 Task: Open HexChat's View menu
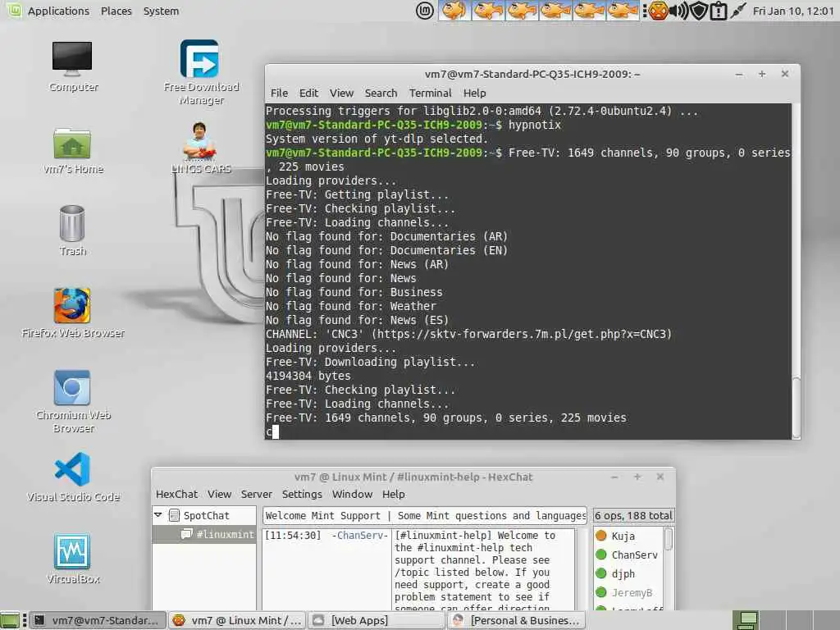click(219, 494)
